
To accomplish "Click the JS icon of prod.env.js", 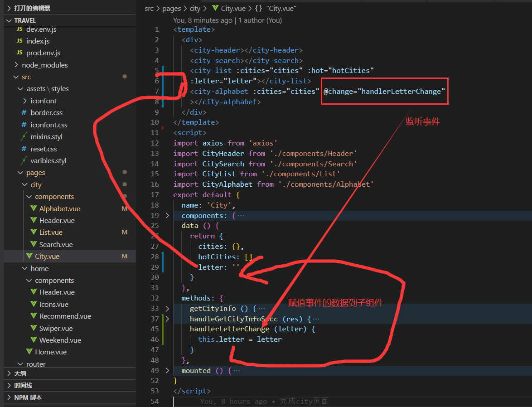I will point(19,53).
